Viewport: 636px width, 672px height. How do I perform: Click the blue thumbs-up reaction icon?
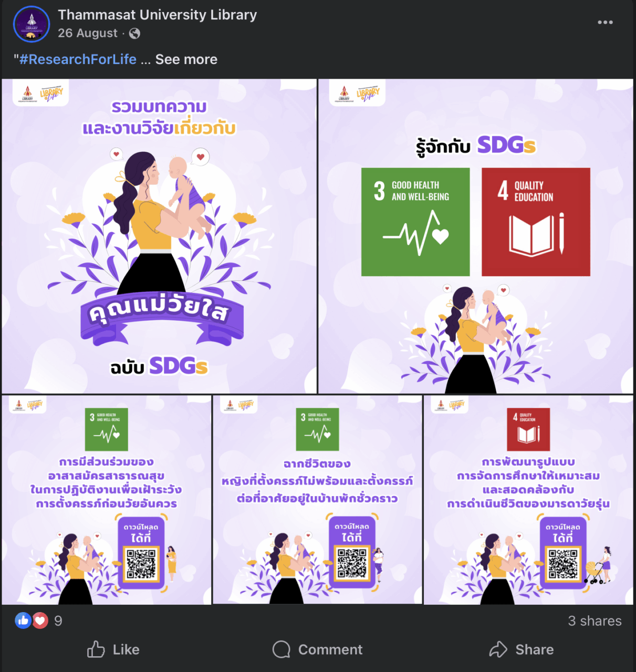[23, 621]
